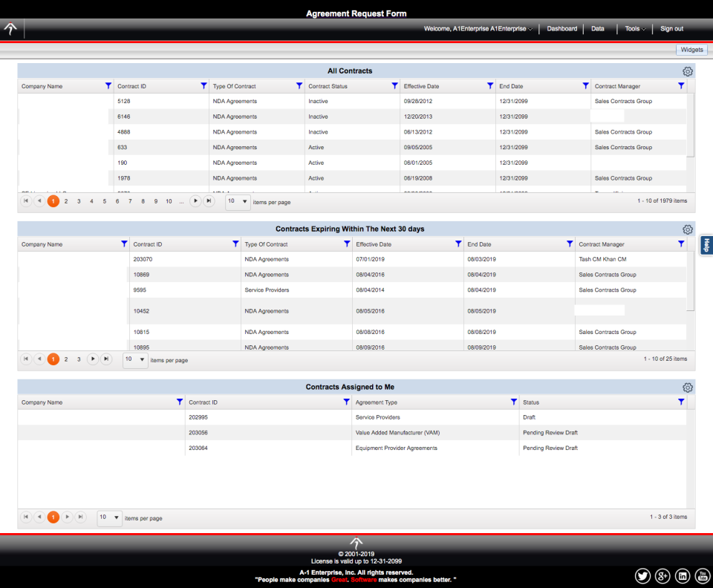Open All Contracts widget settings gear
Screen dimensions: 713x588
687,71
